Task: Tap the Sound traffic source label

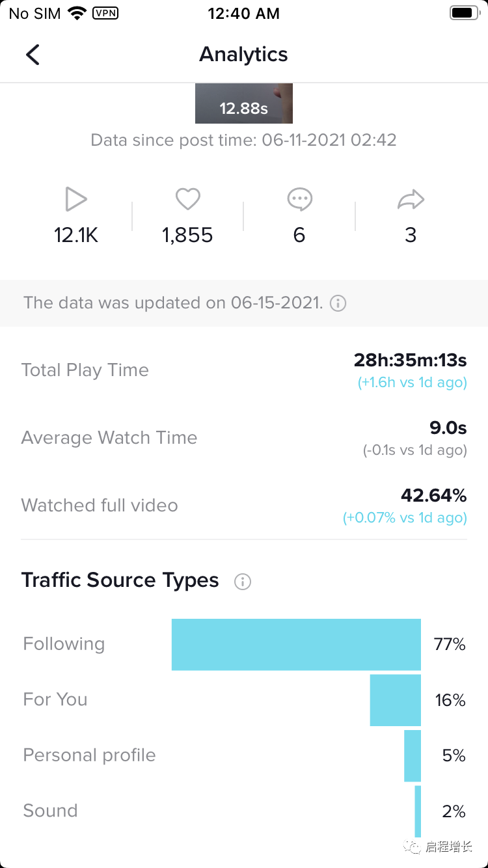Action: point(50,811)
